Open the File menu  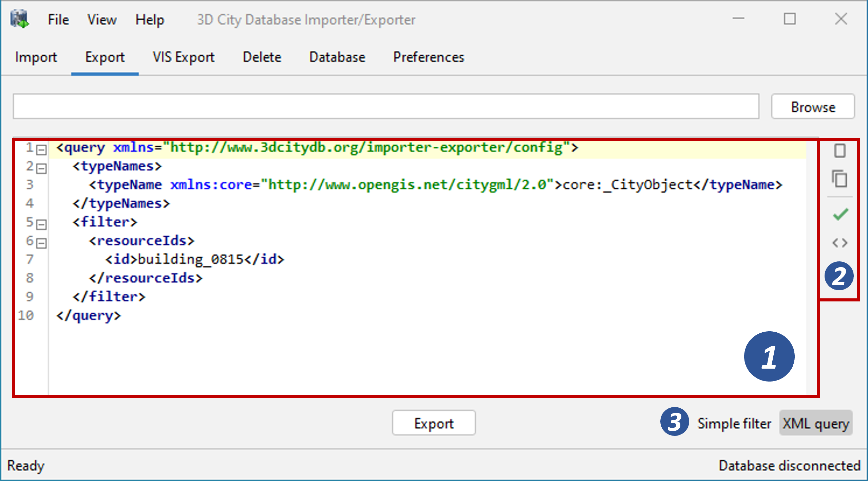(58, 20)
